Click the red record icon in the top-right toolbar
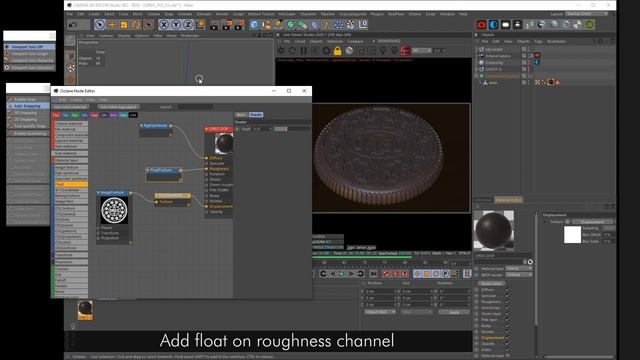This screenshot has width=640, height=360. (482, 25)
